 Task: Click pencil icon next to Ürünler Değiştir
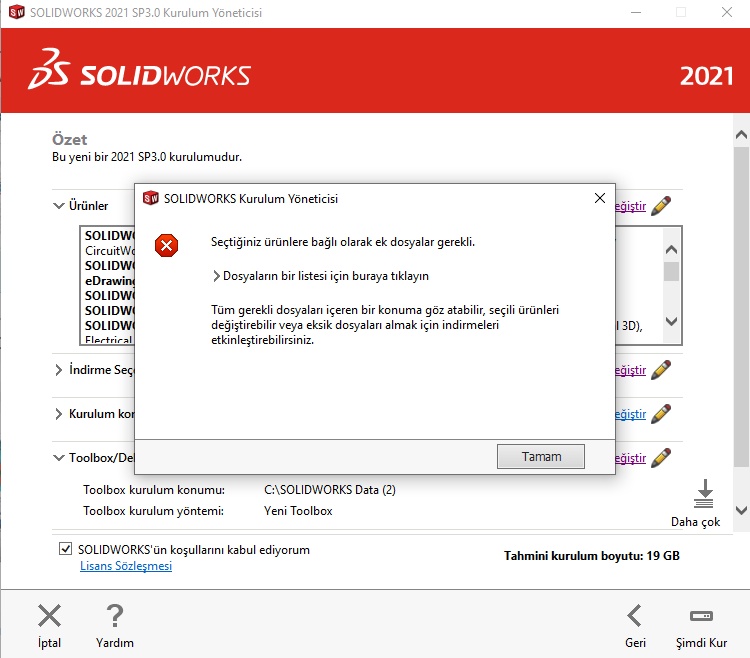click(x=661, y=206)
